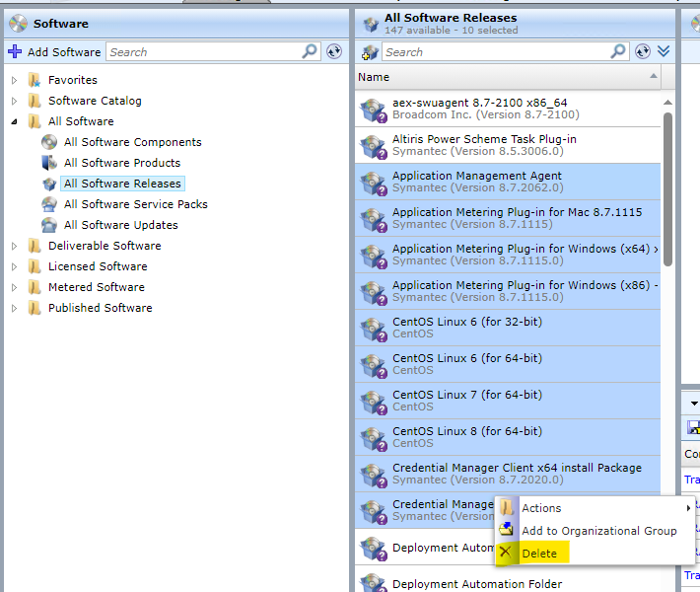Select Application Metering Plug-in for Windows (x64)
This screenshot has width=700, height=592.
click(x=508, y=256)
